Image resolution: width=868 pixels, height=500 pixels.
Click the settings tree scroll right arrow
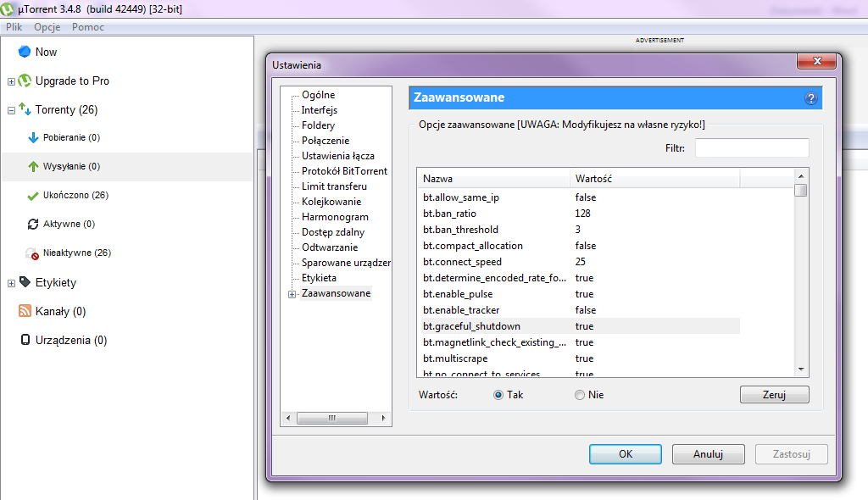tap(383, 418)
